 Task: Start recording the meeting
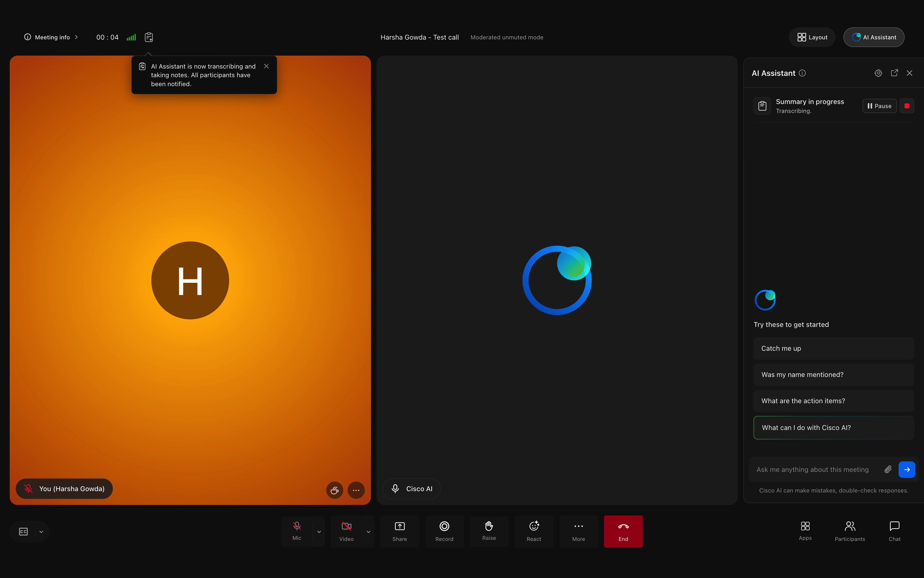click(x=444, y=531)
